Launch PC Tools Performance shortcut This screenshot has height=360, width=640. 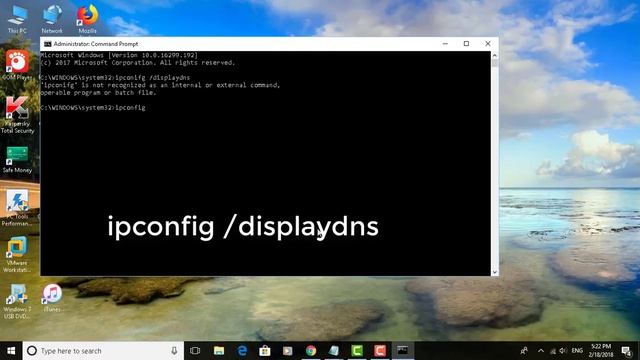point(17,208)
